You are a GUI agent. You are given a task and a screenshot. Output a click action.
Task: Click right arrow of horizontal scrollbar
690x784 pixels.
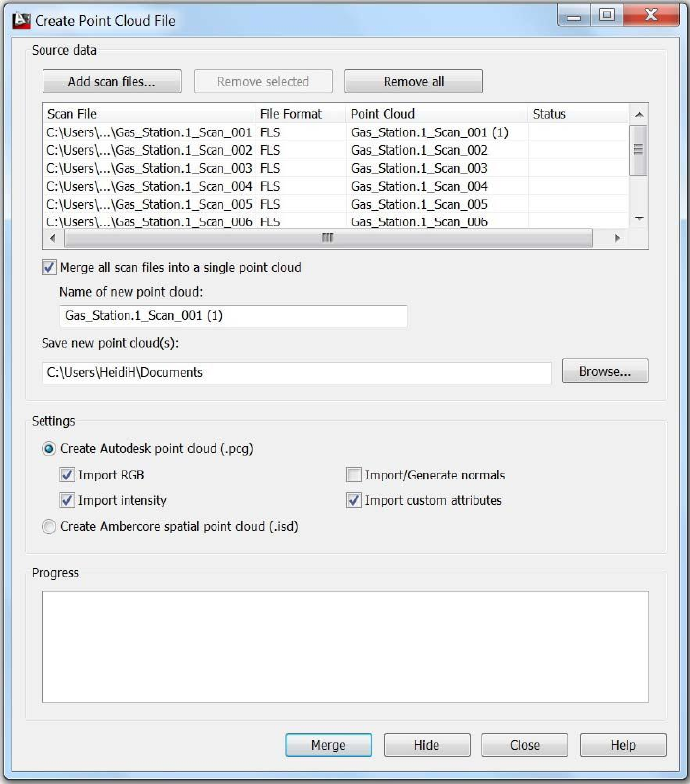click(618, 238)
